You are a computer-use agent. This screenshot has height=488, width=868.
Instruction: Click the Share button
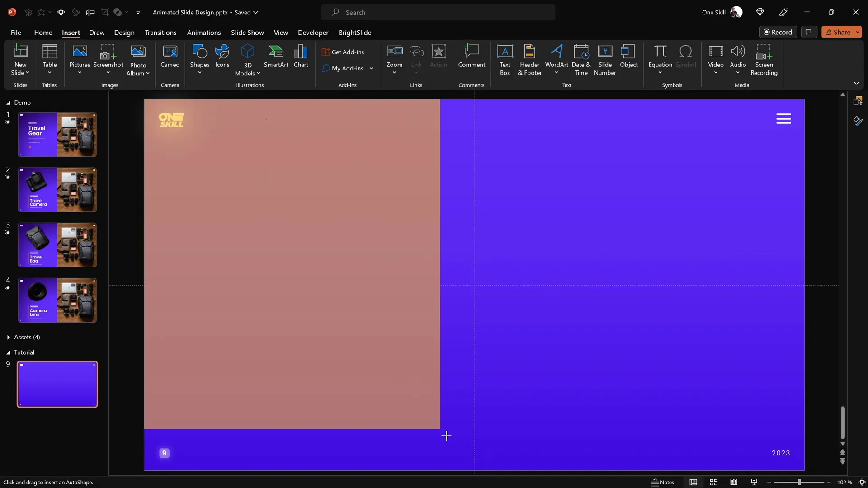(x=838, y=32)
